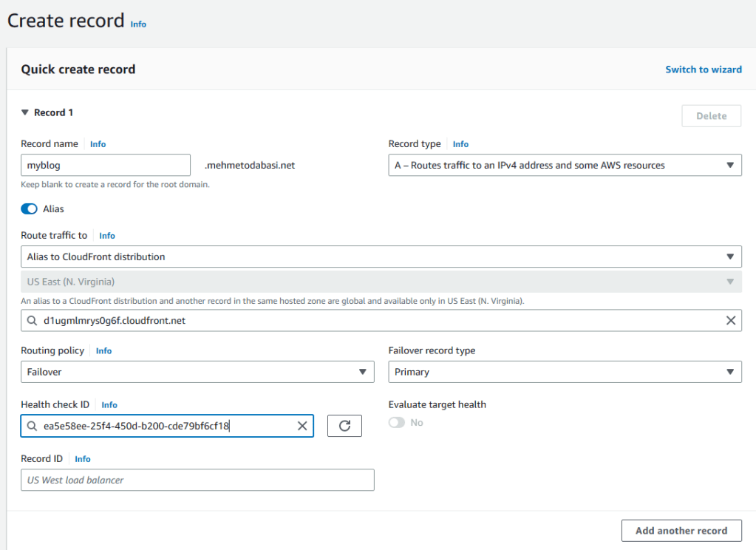Clear the CloudFront distribution search field
The image size is (756, 550).
[x=730, y=321]
